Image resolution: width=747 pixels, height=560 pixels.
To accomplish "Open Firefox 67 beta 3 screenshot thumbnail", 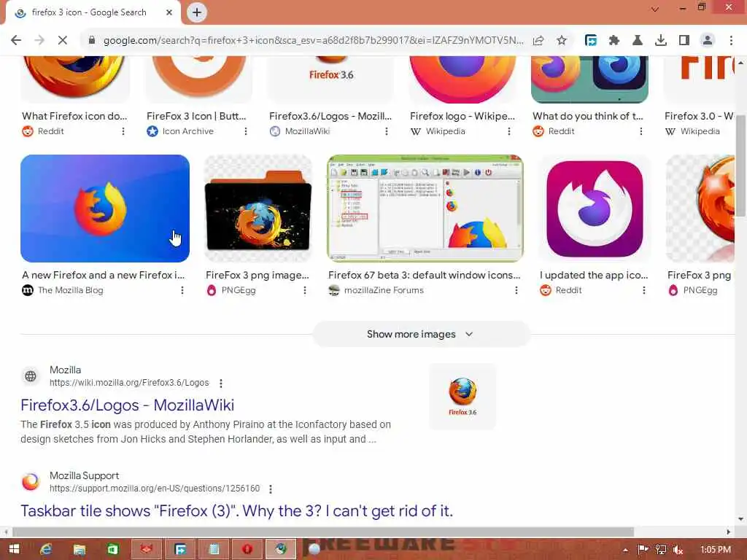I will pyautogui.click(x=425, y=209).
